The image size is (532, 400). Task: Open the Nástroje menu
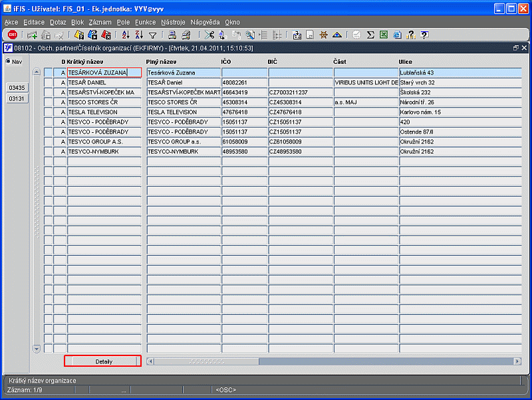pyautogui.click(x=173, y=23)
